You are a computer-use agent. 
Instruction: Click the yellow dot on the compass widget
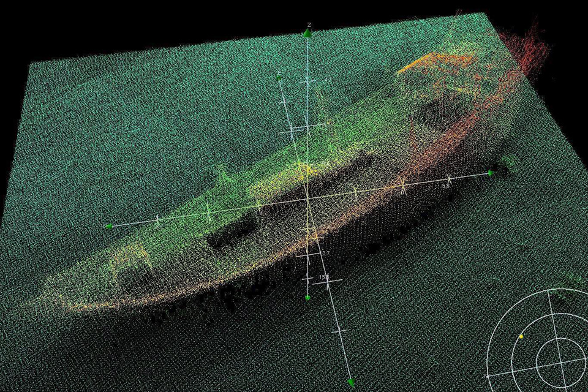coord(521,336)
